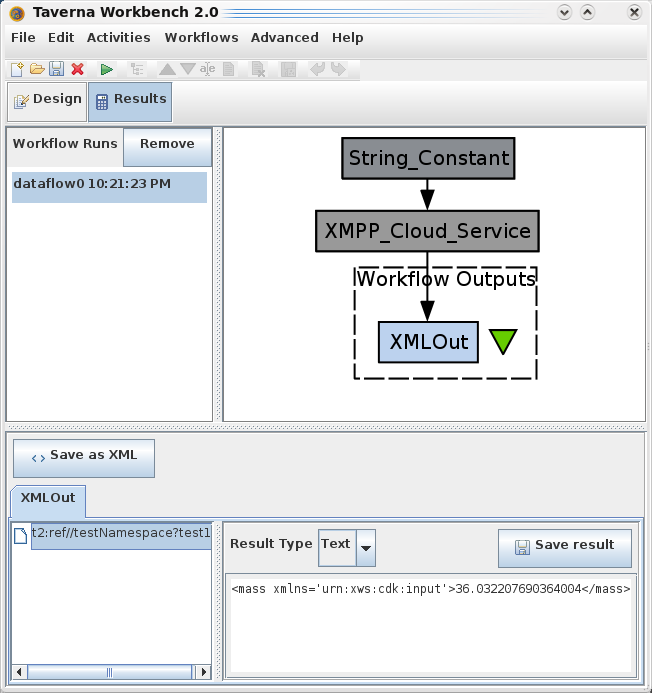Click the green triangle output port icon
This screenshot has width=652, height=693.
(502, 341)
